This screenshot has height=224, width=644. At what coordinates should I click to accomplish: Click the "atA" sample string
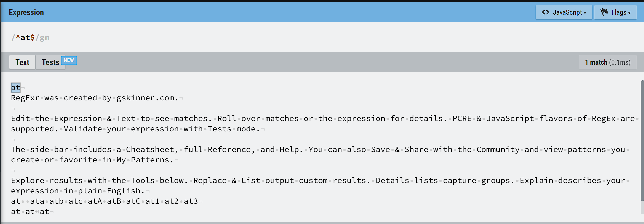95,201
